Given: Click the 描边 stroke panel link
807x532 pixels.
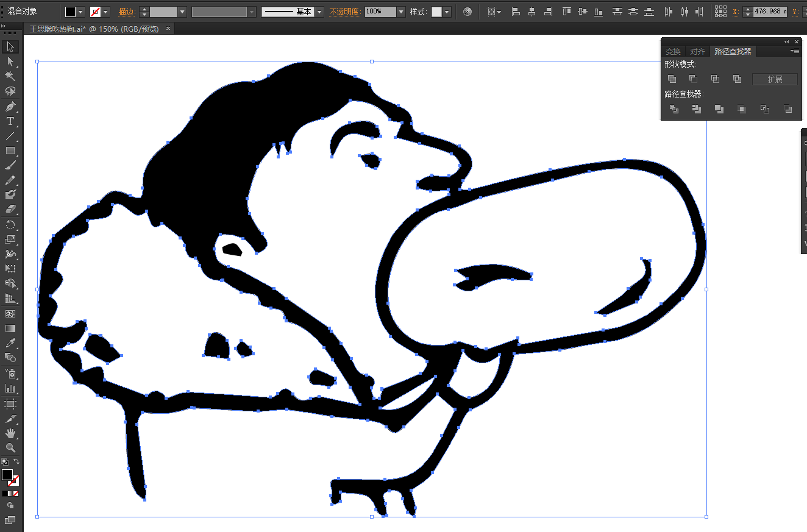Looking at the screenshot, I should point(126,12).
